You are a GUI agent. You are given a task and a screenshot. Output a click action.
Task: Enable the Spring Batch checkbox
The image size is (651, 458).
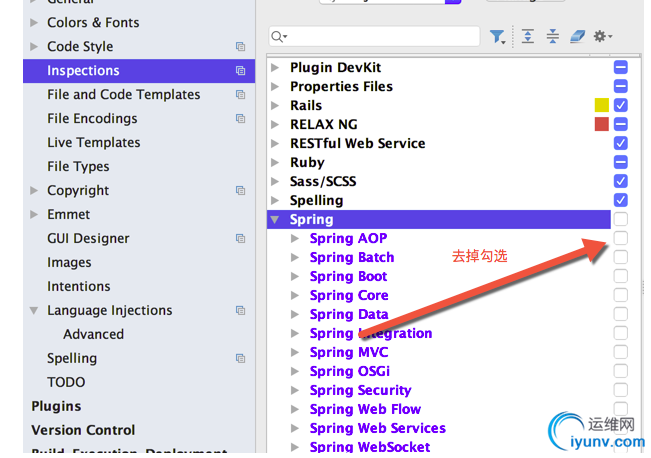[x=620, y=257]
